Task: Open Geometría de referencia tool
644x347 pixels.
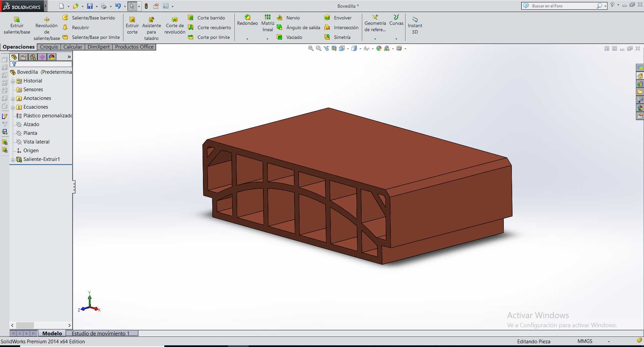Action: pos(375,23)
